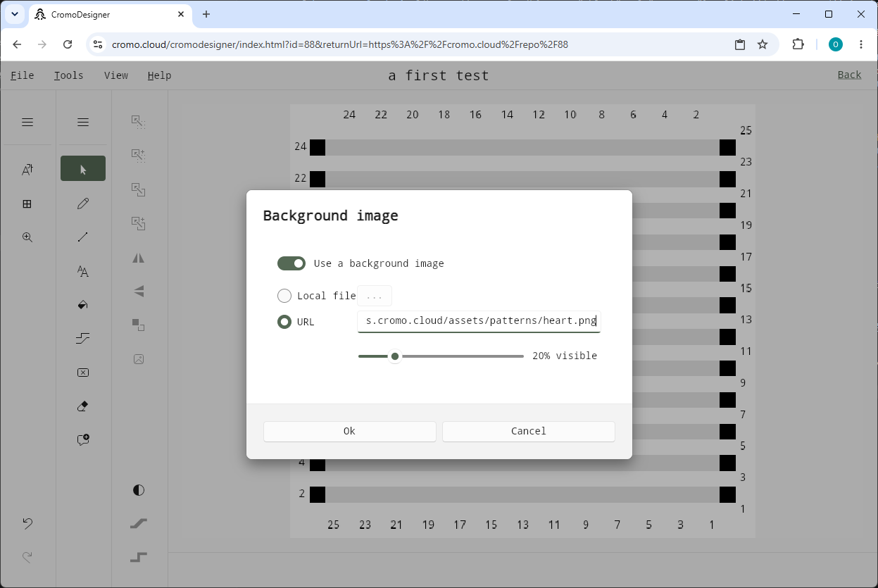Reload the browser page

click(x=68, y=44)
